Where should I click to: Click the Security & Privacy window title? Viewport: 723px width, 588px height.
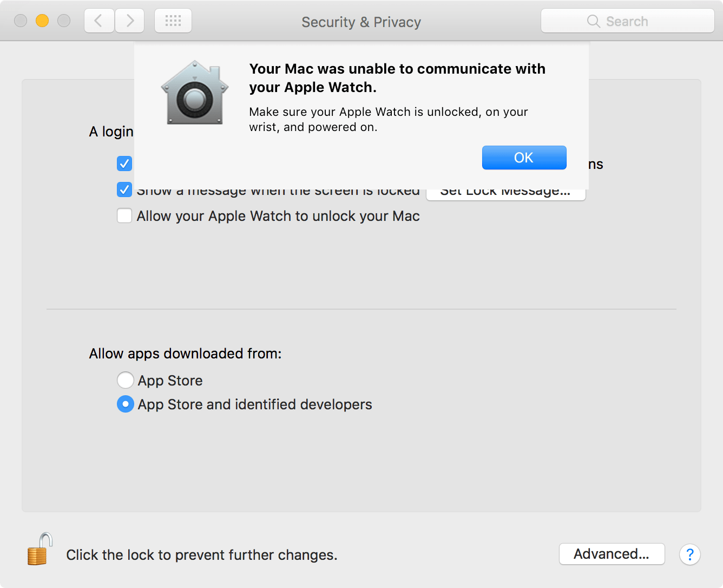(x=361, y=22)
